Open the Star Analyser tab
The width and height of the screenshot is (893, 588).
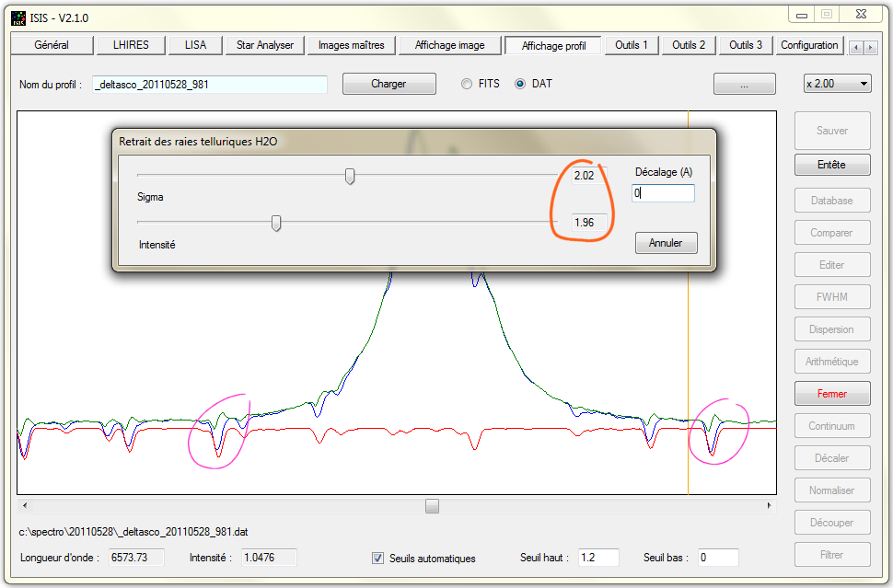(264, 45)
